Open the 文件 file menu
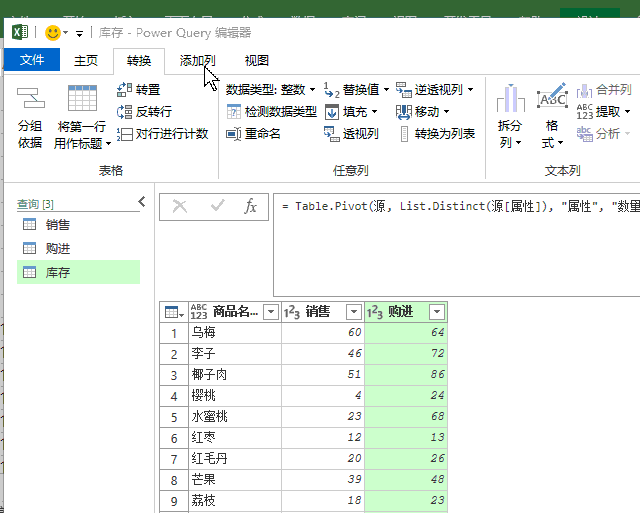This screenshot has width=640, height=513. 32,60
